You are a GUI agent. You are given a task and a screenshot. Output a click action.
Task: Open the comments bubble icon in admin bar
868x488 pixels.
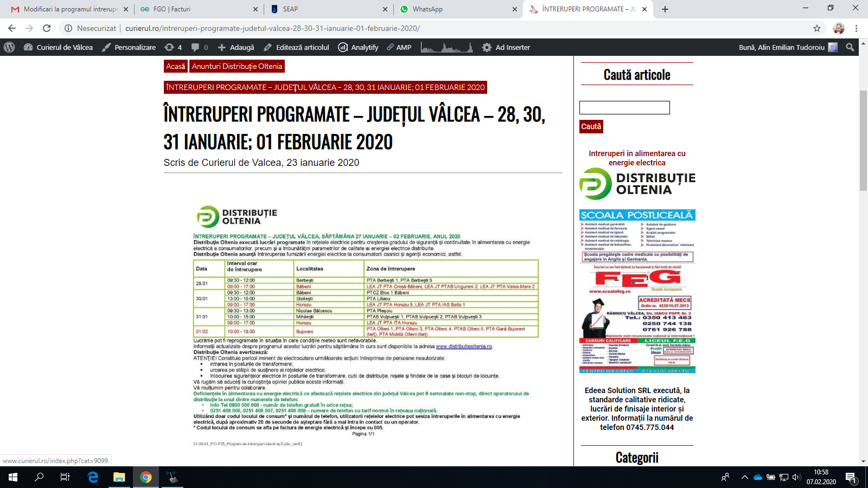(x=199, y=47)
